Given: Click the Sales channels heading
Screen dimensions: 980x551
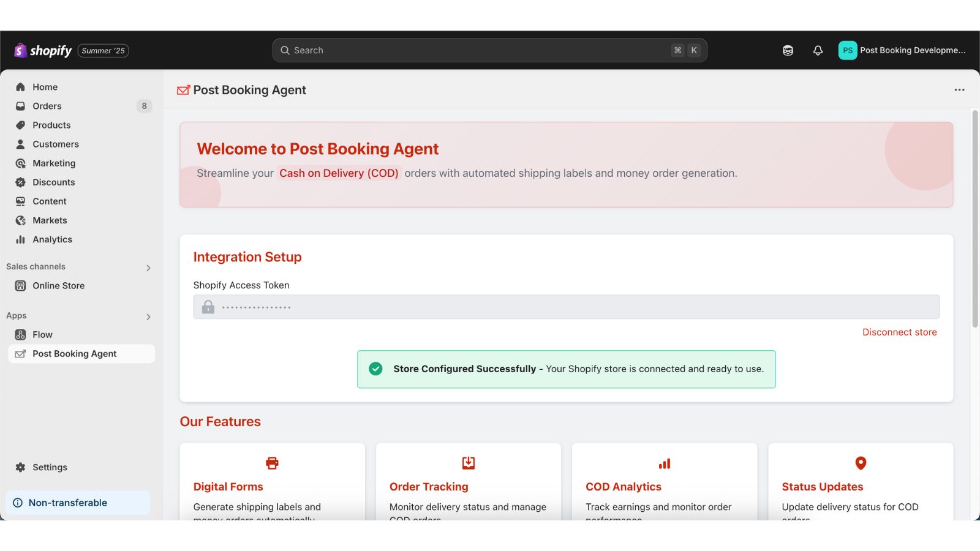Looking at the screenshot, I should click(x=36, y=266).
